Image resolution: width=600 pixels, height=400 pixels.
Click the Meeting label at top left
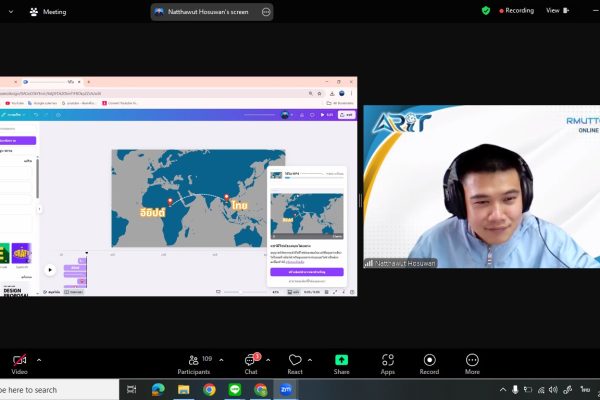coord(54,12)
